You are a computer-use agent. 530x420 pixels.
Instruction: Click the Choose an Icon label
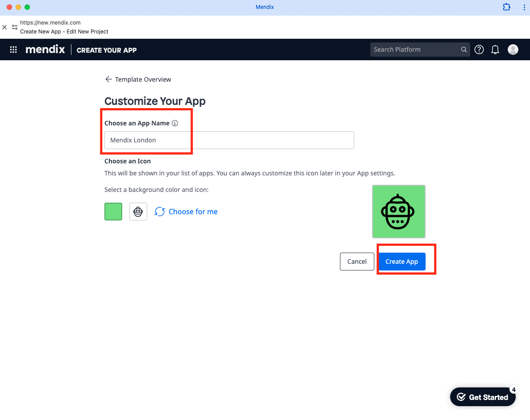pyautogui.click(x=128, y=161)
